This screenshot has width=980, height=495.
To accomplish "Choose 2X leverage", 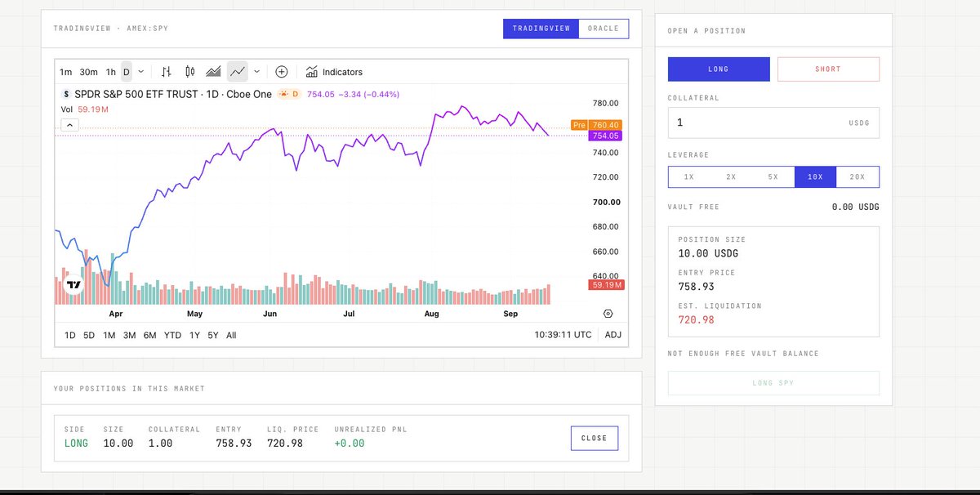I will coord(731,177).
